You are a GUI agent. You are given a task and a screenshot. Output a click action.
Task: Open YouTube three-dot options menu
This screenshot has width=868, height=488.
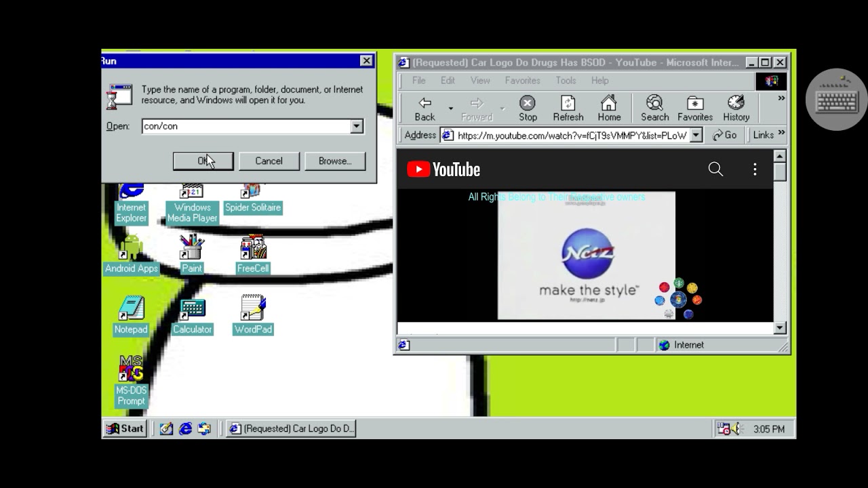click(755, 169)
